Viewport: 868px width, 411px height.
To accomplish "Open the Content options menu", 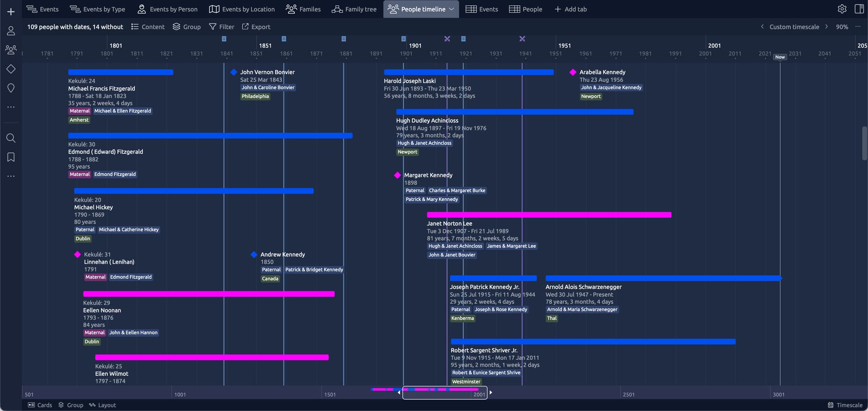I will (148, 27).
